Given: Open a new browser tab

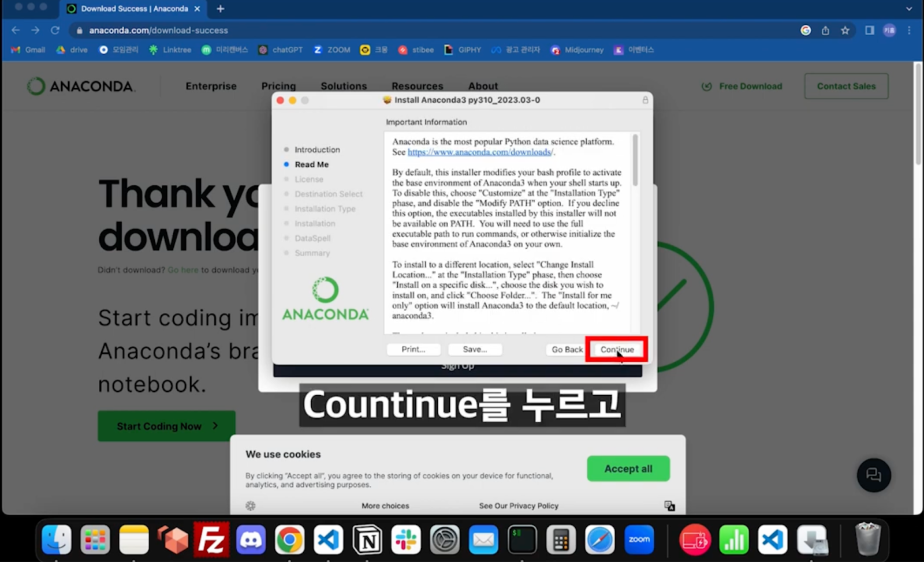Looking at the screenshot, I should point(220,9).
